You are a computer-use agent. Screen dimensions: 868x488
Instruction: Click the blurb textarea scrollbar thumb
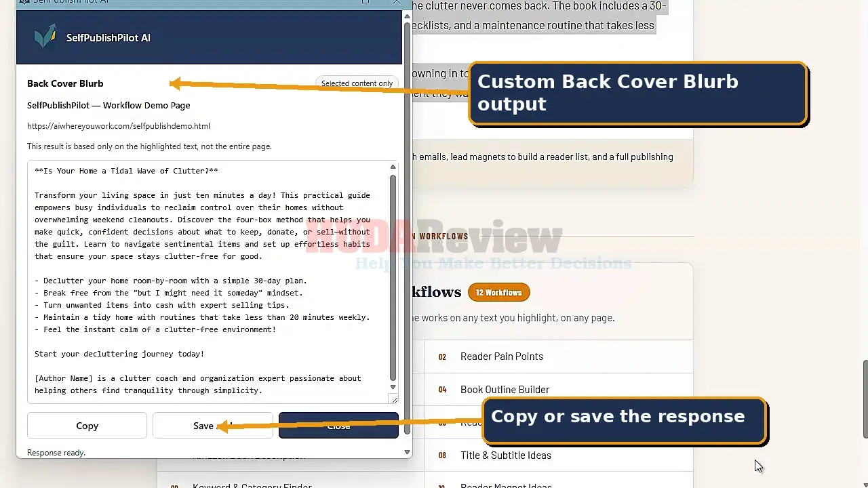(x=393, y=278)
